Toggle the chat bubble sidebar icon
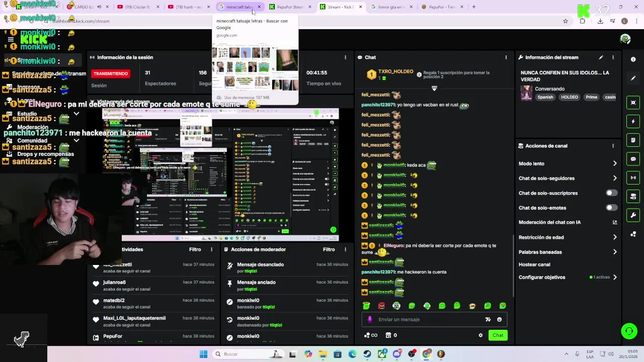 point(633,159)
